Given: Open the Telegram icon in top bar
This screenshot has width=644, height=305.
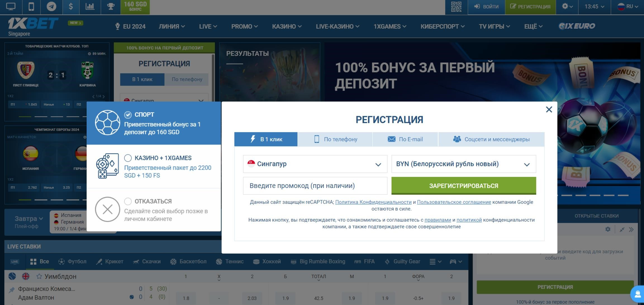Looking at the screenshot, I should click(51, 7).
